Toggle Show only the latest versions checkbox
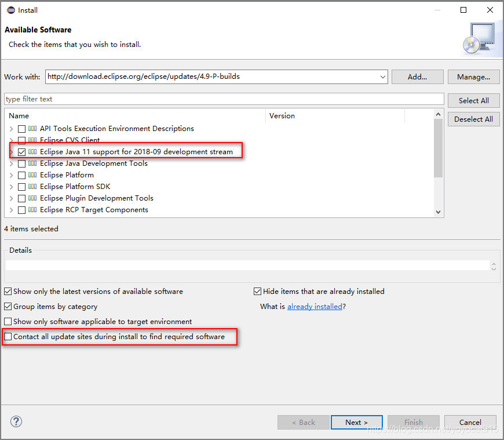This screenshot has width=504, height=440. click(x=8, y=292)
